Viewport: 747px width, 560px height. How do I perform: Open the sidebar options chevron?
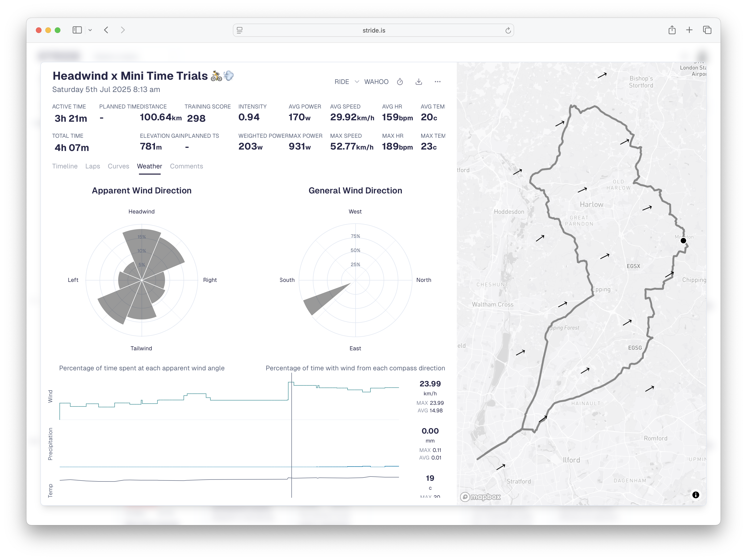(x=90, y=30)
